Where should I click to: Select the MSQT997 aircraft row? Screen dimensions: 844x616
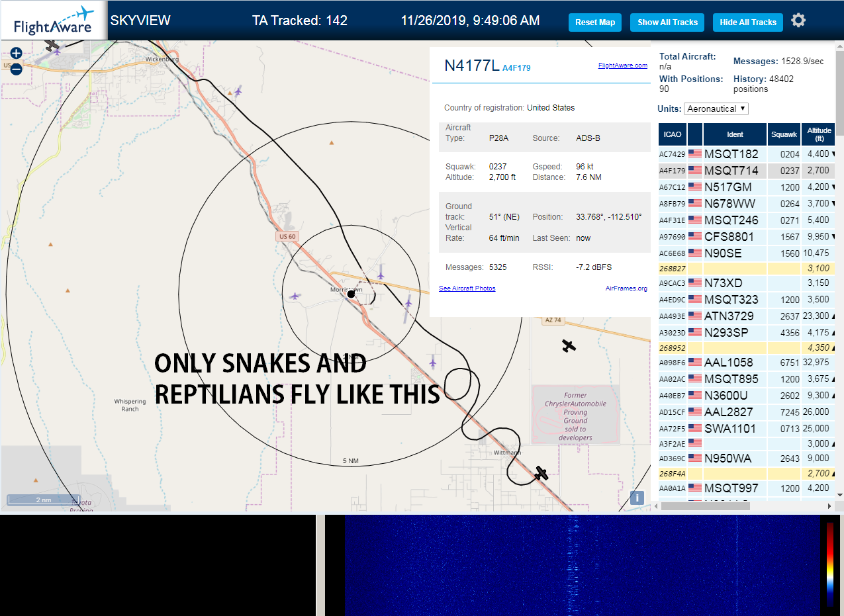[x=747, y=488]
